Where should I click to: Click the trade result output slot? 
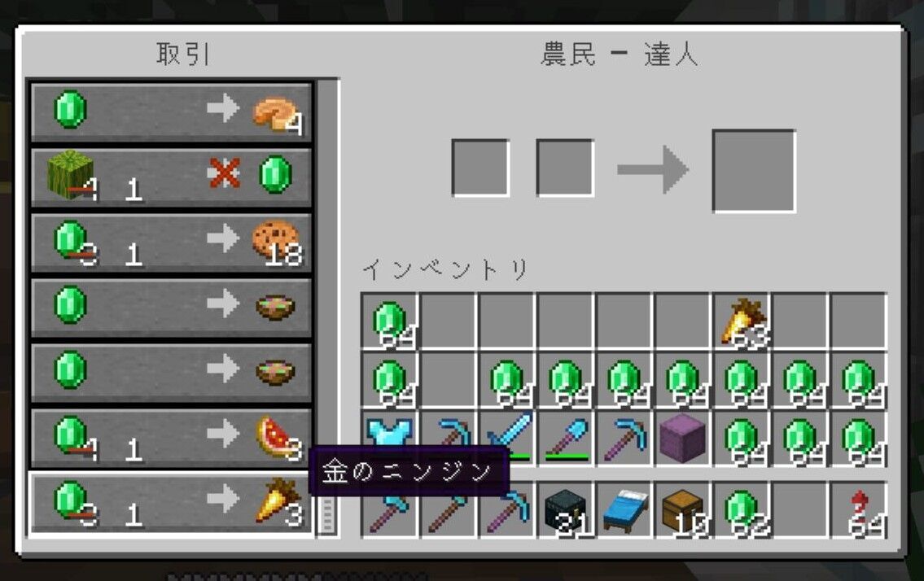coord(755,171)
